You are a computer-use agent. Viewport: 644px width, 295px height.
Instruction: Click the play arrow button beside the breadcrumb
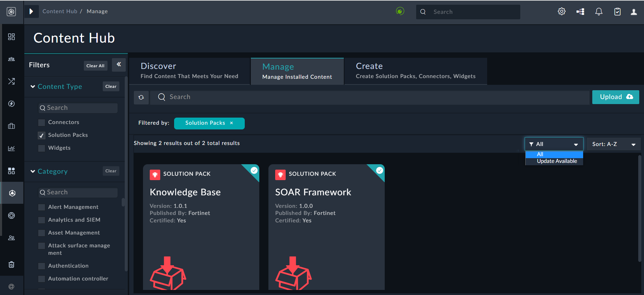(x=31, y=11)
